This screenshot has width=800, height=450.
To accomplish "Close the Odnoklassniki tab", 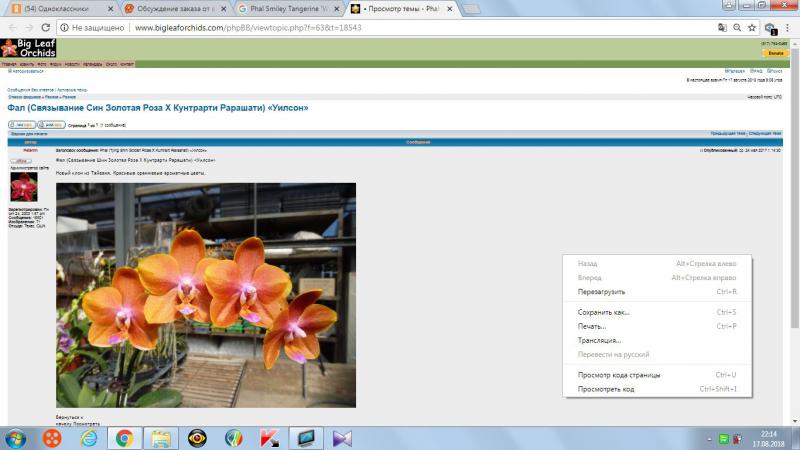I will pos(111,8).
